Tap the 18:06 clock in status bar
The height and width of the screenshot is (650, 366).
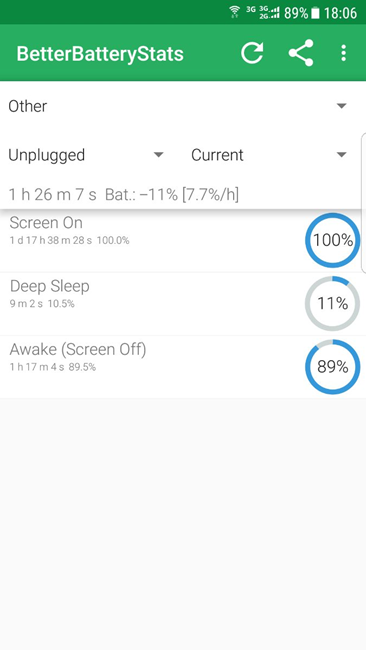click(340, 13)
